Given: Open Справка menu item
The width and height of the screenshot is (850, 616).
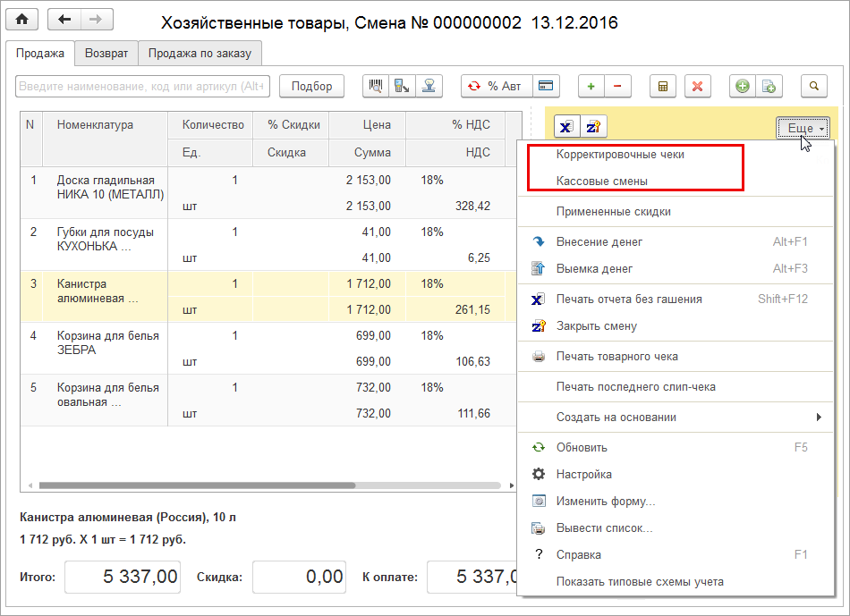Looking at the screenshot, I should 676,555.
